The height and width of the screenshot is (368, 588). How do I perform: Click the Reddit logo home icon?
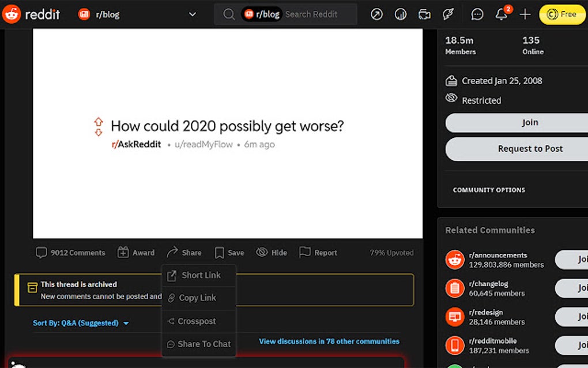pos(12,14)
